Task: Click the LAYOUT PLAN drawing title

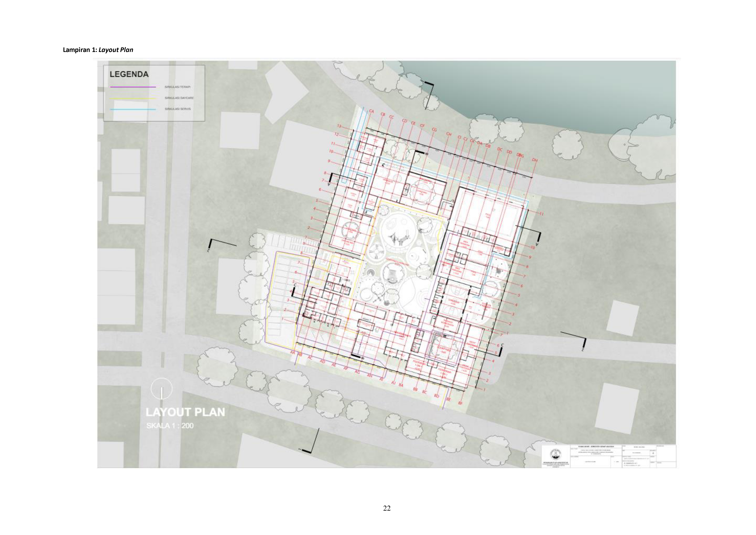Action: (x=185, y=412)
